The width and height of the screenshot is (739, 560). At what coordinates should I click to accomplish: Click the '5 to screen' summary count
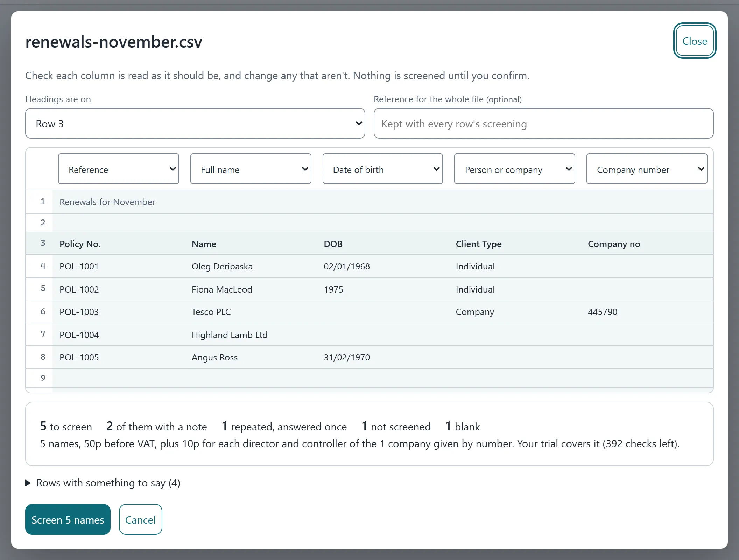point(66,426)
